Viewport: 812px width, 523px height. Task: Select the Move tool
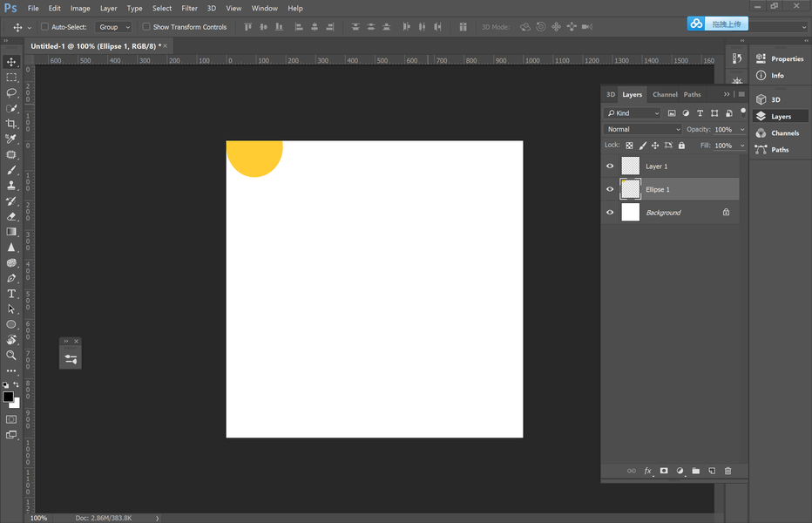point(10,62)
